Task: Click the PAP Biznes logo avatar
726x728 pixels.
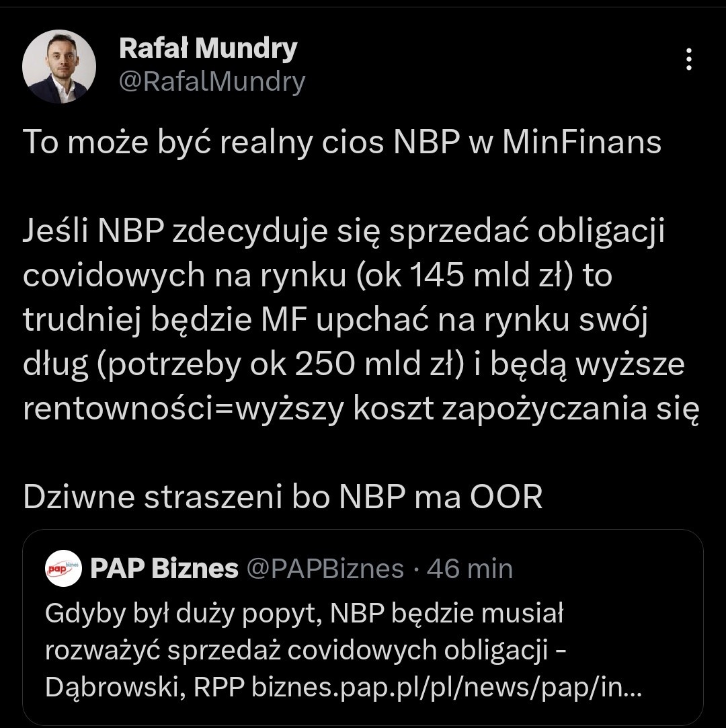Action: pos(64,568)
